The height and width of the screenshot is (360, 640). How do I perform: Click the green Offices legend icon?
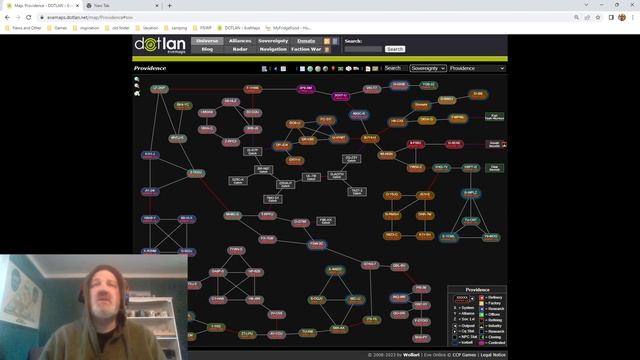(481, 315)
